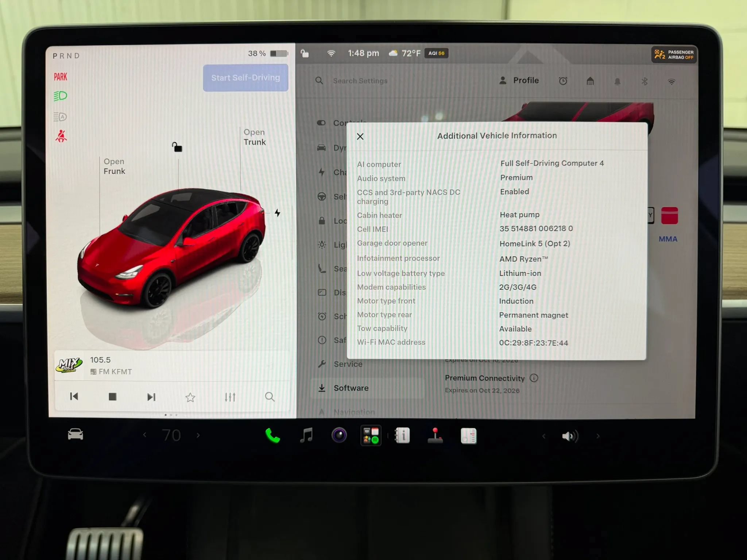The width and height of the screenshot is (747, 560).
Task: Tap the lock icon above the car
Action: pyautogui.click(x=177, y=147)
